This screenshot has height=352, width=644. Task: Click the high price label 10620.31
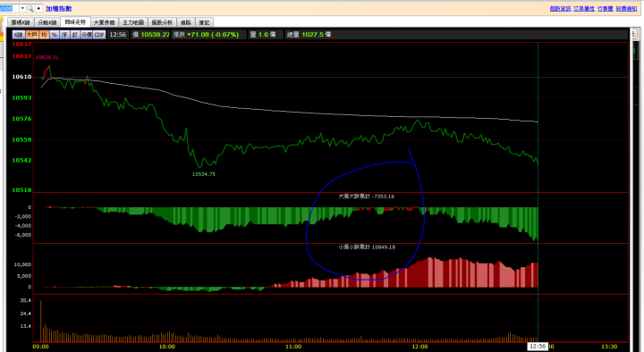pyautogui.click(x=47, y=57)
